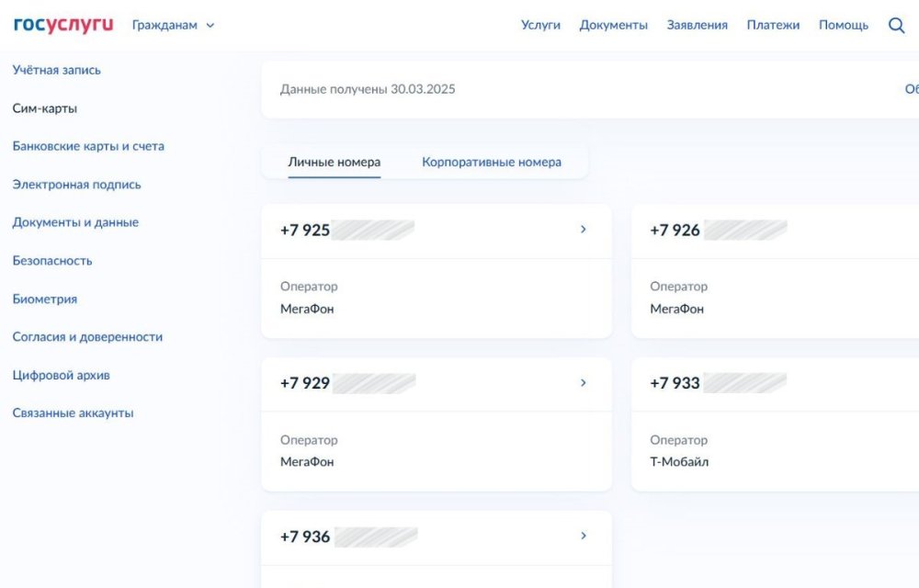The width and height of the screenshot is (919, 588).
Task: Open chevron on +7 936 number card
Action: [x=583, y=536]
